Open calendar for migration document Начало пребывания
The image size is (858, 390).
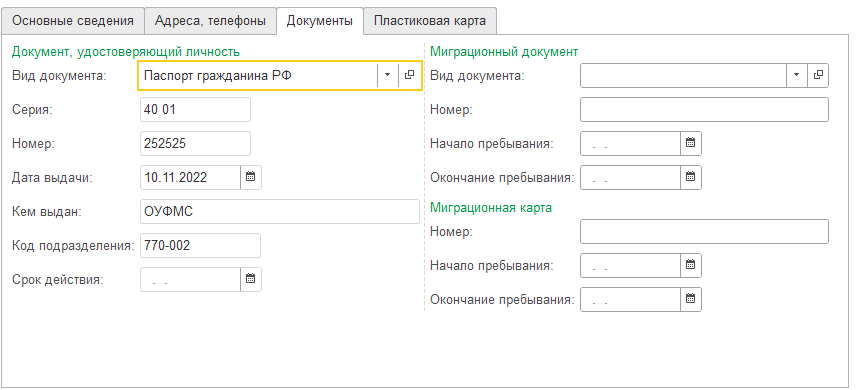coord(691,143)
